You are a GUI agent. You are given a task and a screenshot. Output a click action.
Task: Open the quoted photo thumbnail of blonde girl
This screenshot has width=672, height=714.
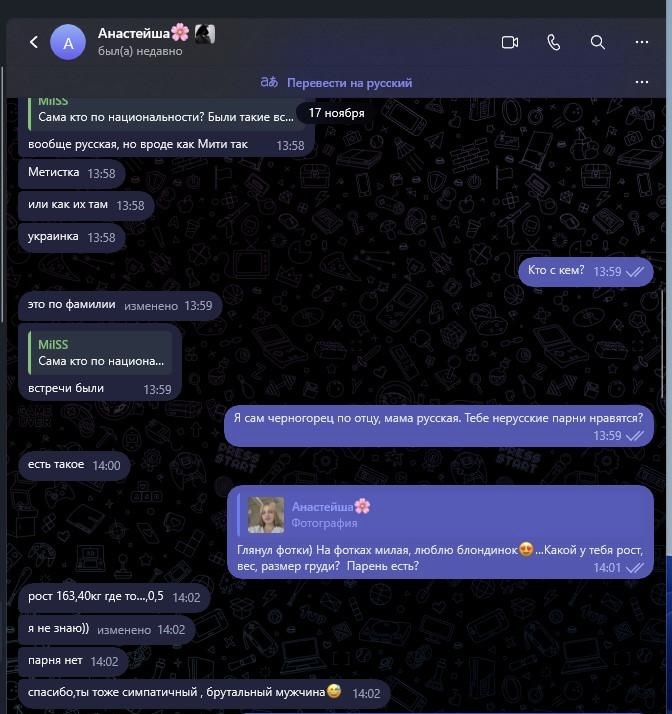point(265,515)
